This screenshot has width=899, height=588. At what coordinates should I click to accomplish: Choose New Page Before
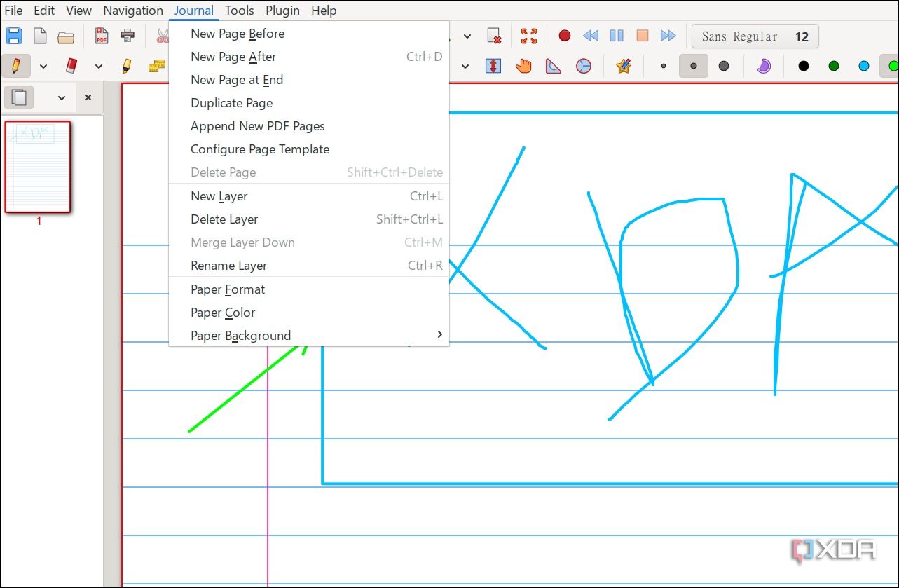(309, 34)
